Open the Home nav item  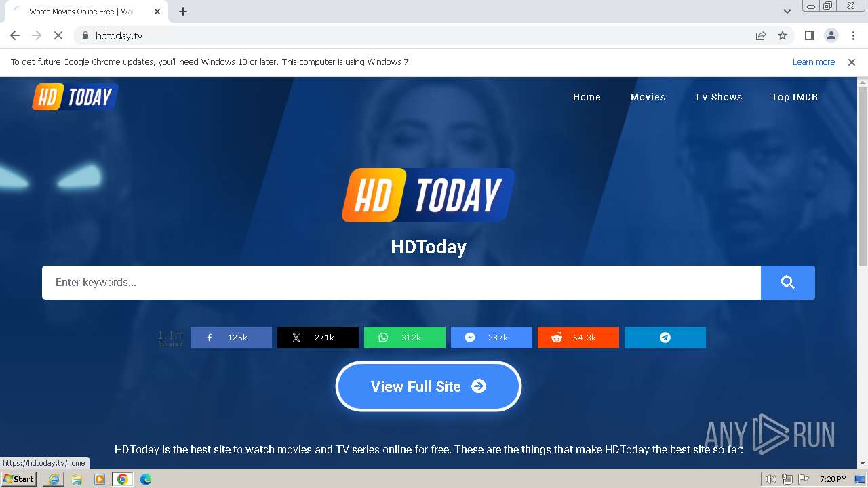[587, 97]
